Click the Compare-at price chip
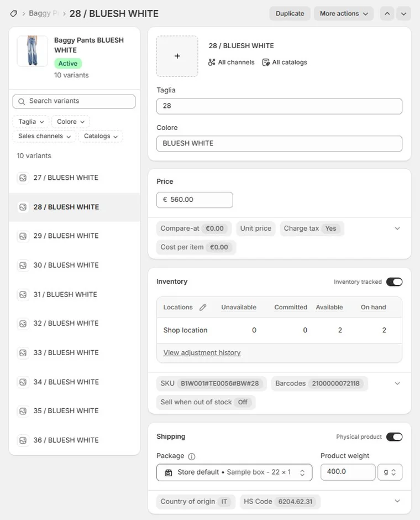Screen dimensions: 420x520 click(x=194, y=228)
